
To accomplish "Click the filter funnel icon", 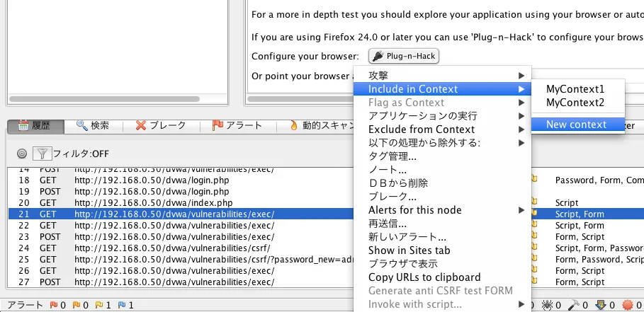I will coord(43,153).
